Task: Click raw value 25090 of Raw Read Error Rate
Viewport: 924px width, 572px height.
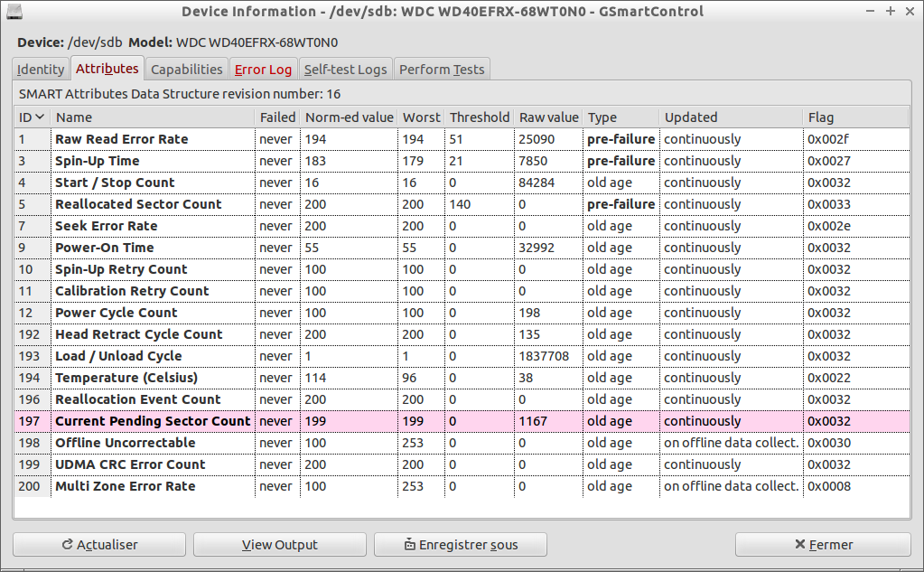Action: (x=537, y=139)
